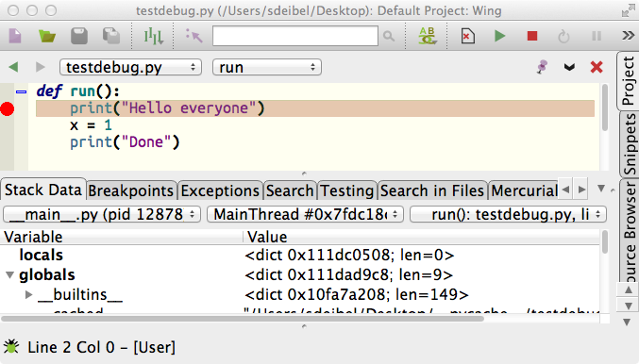
Task: Switch to the Testing tab
Action: point(346,190)
